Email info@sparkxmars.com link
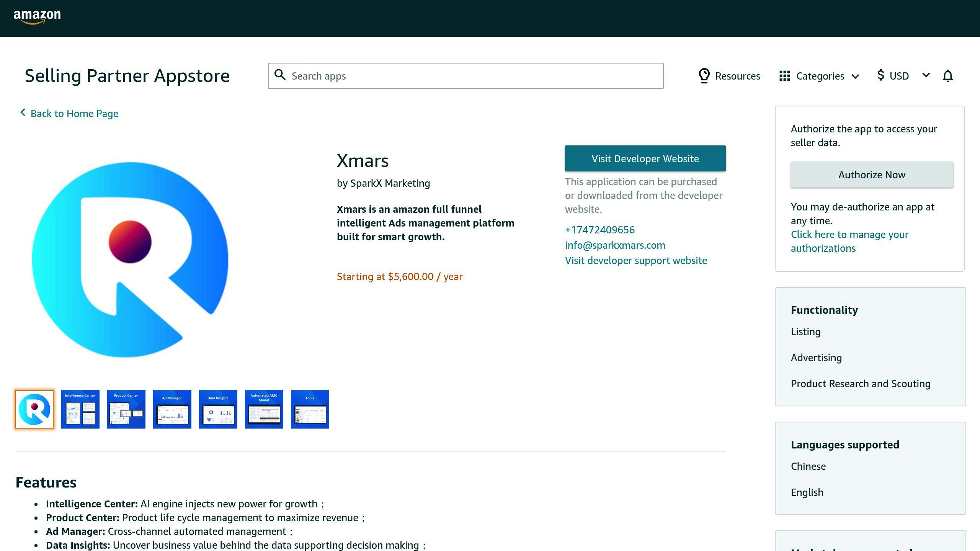Screen dimensions: 980x551 pyautogui.click(x=615, y=245)
